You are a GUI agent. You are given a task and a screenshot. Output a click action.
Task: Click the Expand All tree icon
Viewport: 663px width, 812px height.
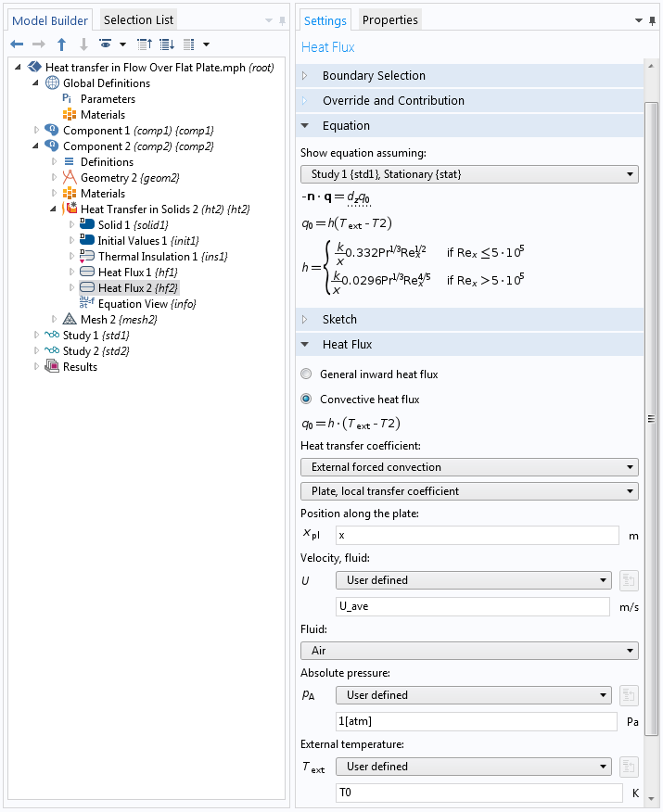pos(167,44)
